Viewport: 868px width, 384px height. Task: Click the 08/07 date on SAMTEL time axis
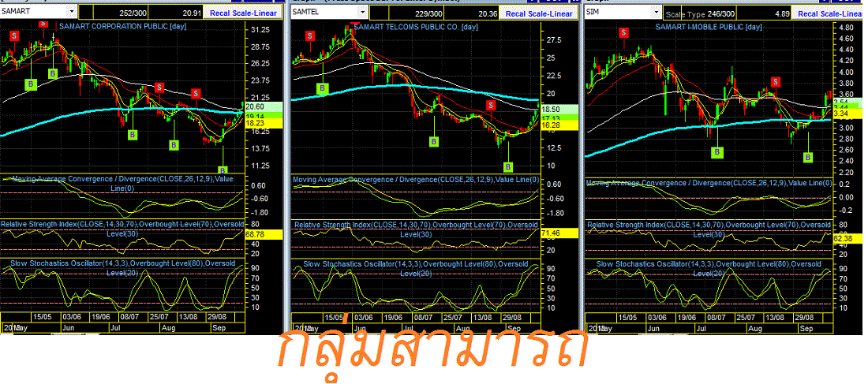pos(423,318)
